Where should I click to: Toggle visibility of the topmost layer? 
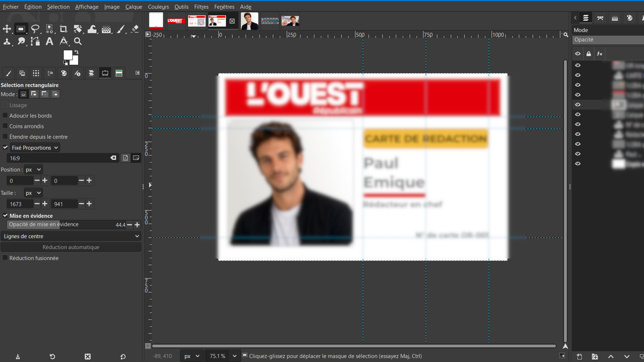(x=578, y=65)
